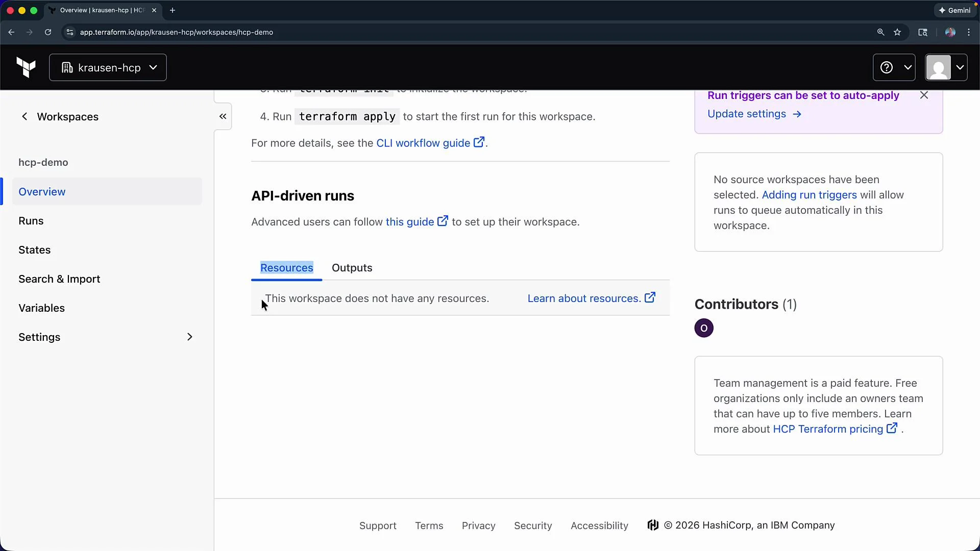Screen dimensions: 980x551
Task: Click the Chrome profile avatar
Action: point(950,32)
